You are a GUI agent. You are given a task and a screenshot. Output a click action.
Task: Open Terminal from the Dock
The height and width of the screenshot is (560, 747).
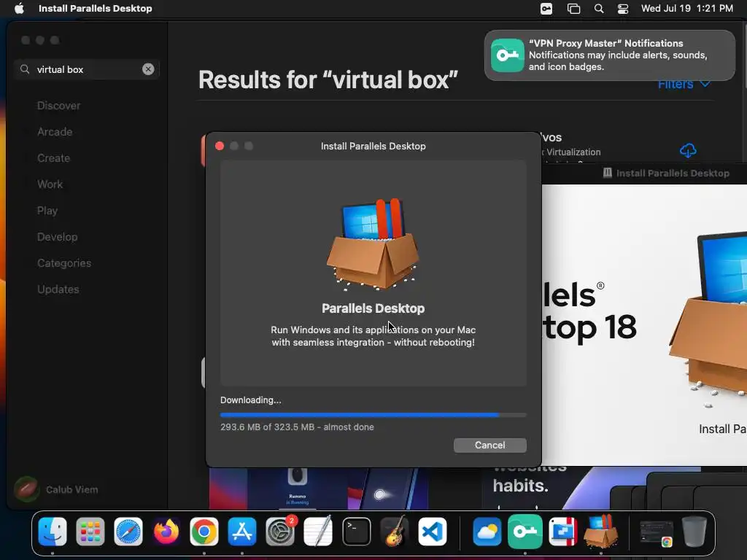(356, 532)
